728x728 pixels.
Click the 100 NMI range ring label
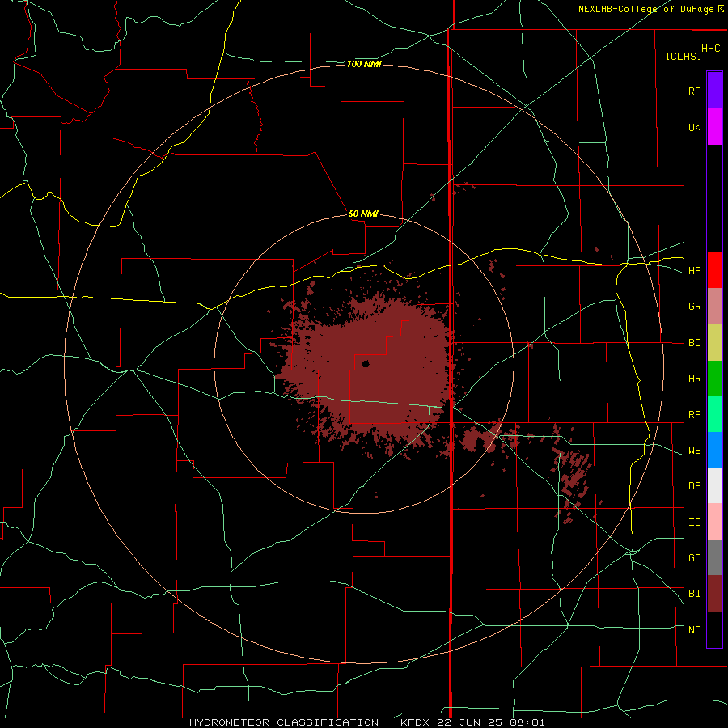pyautogui.click(x=364, y=64)
